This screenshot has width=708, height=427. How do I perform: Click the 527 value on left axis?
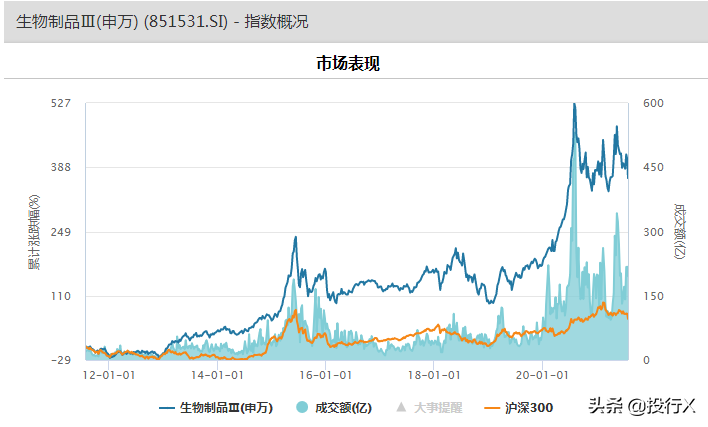coord(62,104)
